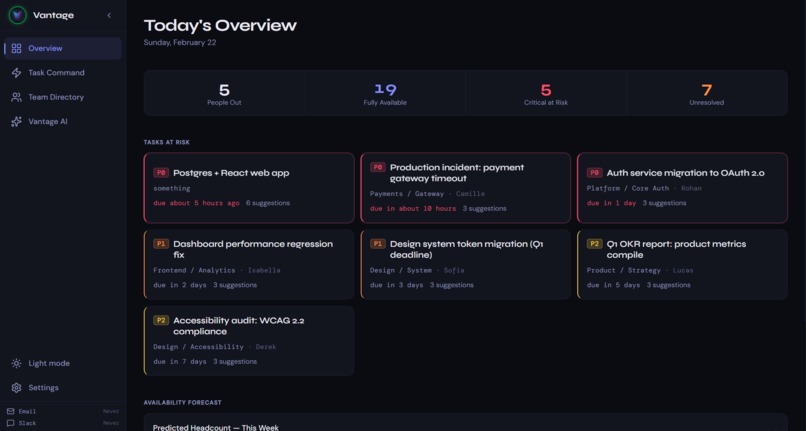Viewport: 806px width, 431px height.
Task: Click P1 badge on Design system task
Action: [x=378, y=244]
